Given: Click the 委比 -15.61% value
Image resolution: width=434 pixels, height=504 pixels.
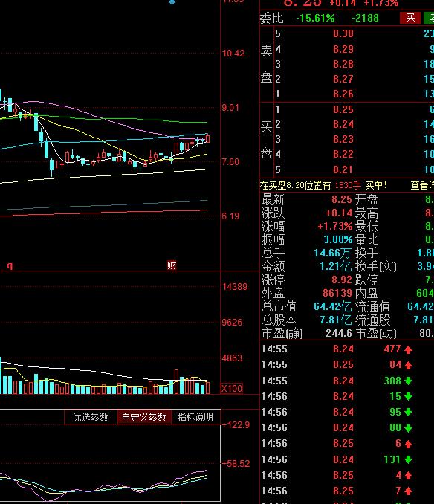Looking at the screenshot, I should coord(315,18).
